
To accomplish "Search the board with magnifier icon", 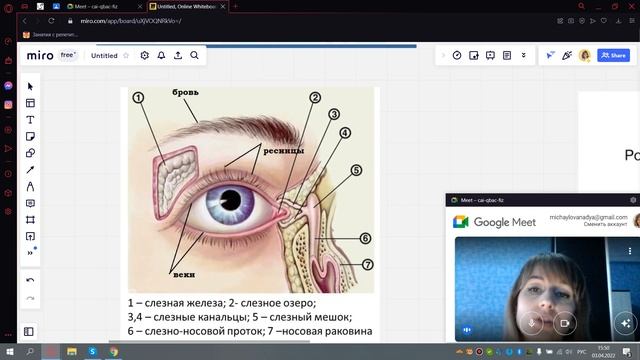I will [195, 55].
